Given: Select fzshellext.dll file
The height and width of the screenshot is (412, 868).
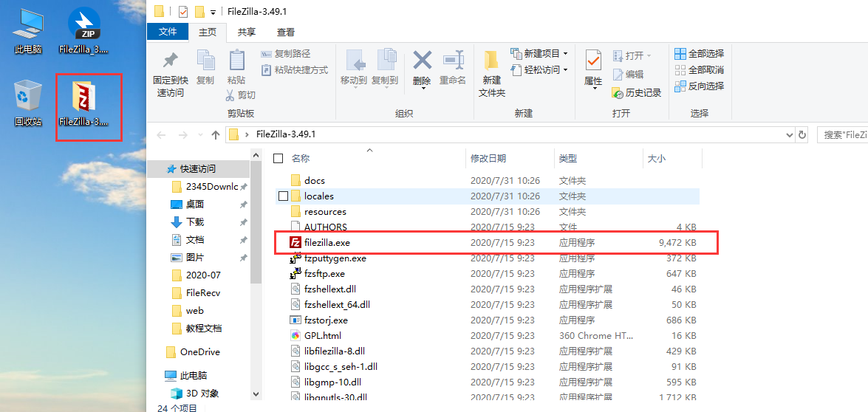Looking at the screenshot, I should [488, 289].
